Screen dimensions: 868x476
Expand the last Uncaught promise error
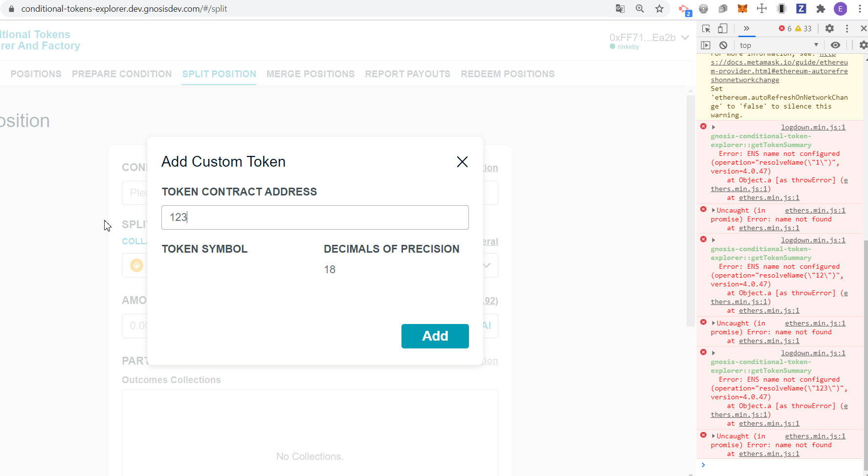713,436
